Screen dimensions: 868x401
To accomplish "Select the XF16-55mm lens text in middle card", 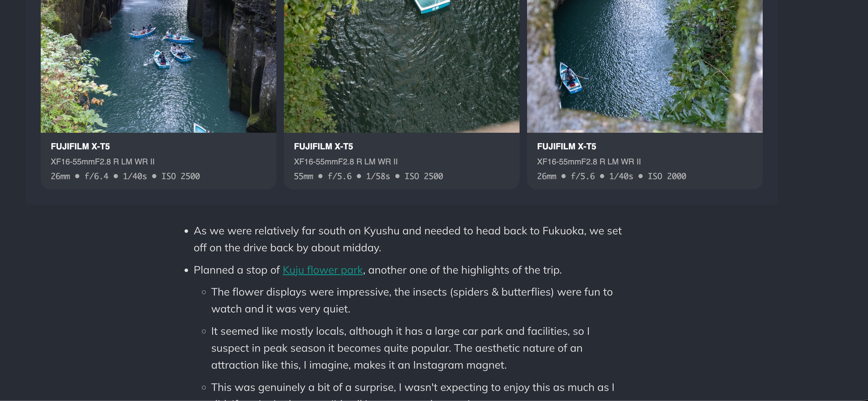I will point(345,162).
